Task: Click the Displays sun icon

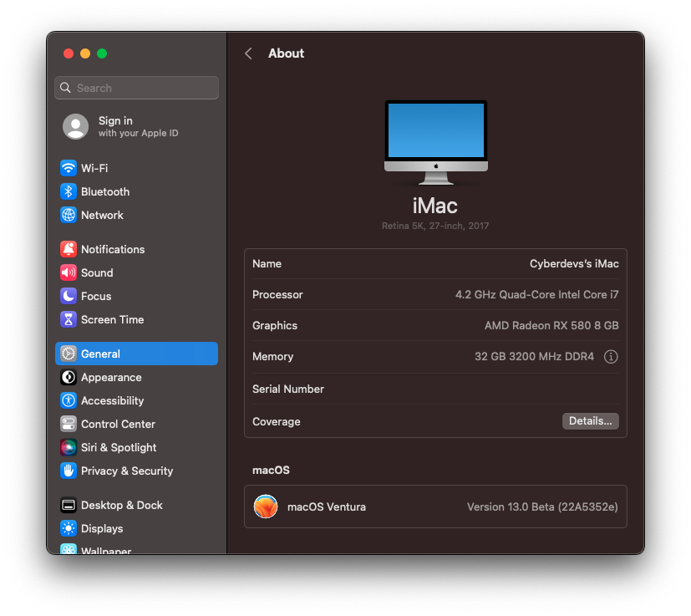Action: tap(69, 528)
